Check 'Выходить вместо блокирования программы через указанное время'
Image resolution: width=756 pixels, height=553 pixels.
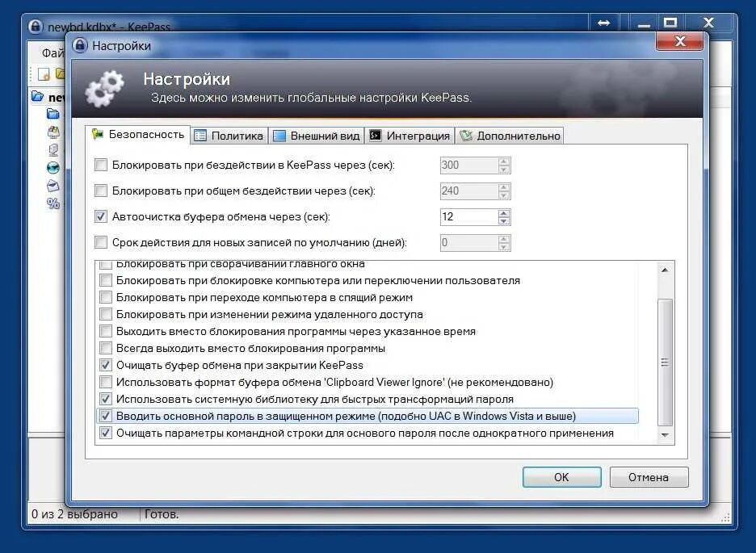coord(106,331)
